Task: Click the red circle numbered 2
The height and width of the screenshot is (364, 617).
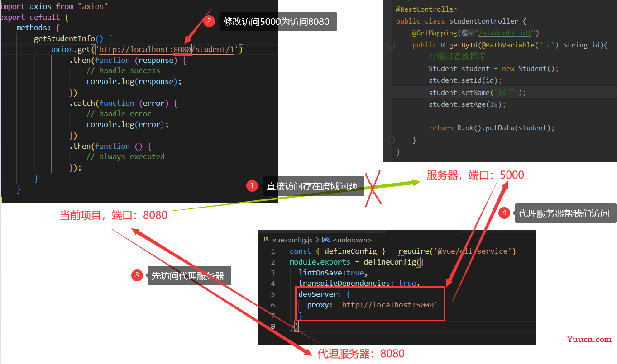Action: [x=209, y=21]
